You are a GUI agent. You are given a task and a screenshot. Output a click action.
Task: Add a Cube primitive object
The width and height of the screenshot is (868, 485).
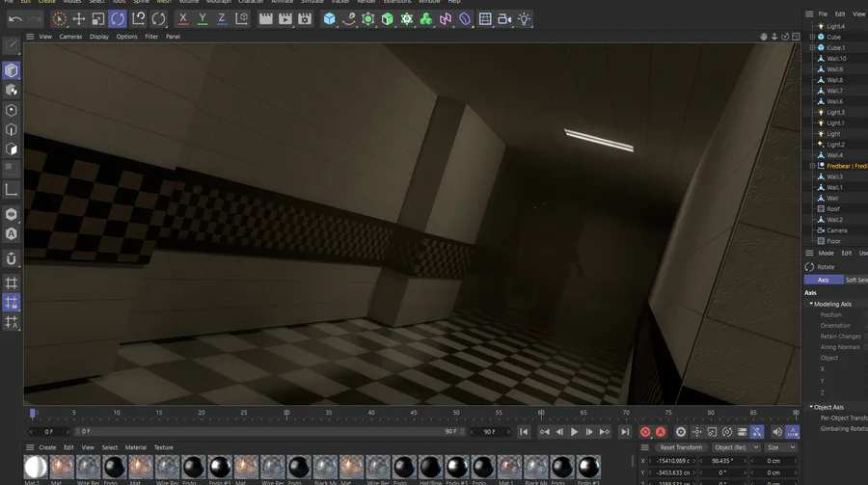pos(330,19)
